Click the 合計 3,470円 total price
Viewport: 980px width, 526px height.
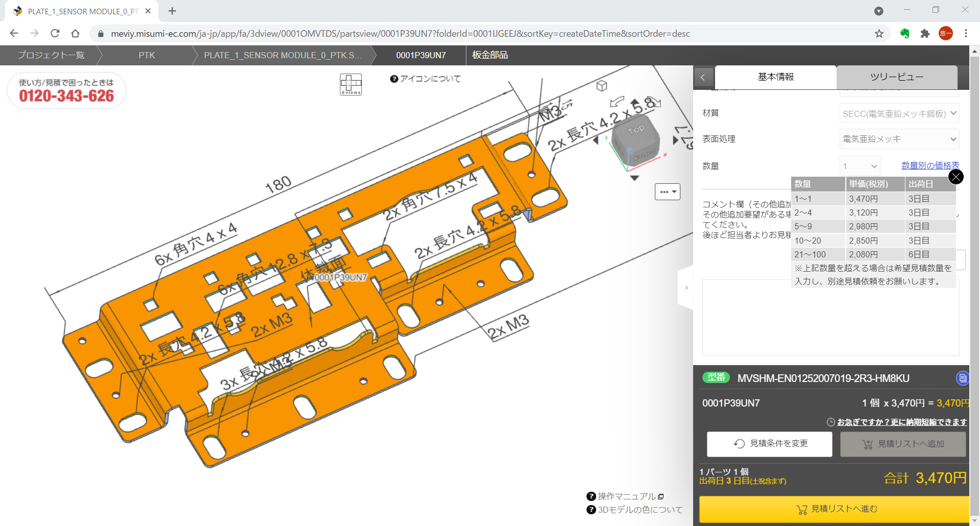pyautogui.click(x=925, y=478)
